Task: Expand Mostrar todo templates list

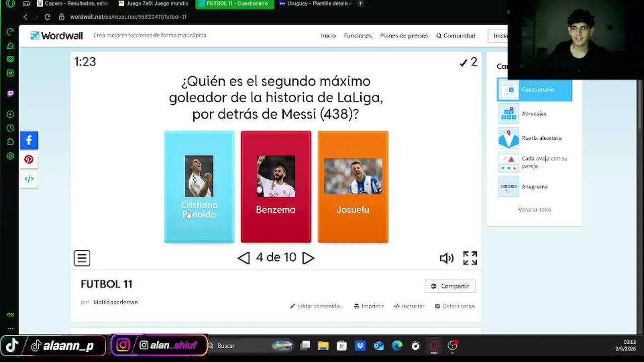Action: click(x=534, y=210)
